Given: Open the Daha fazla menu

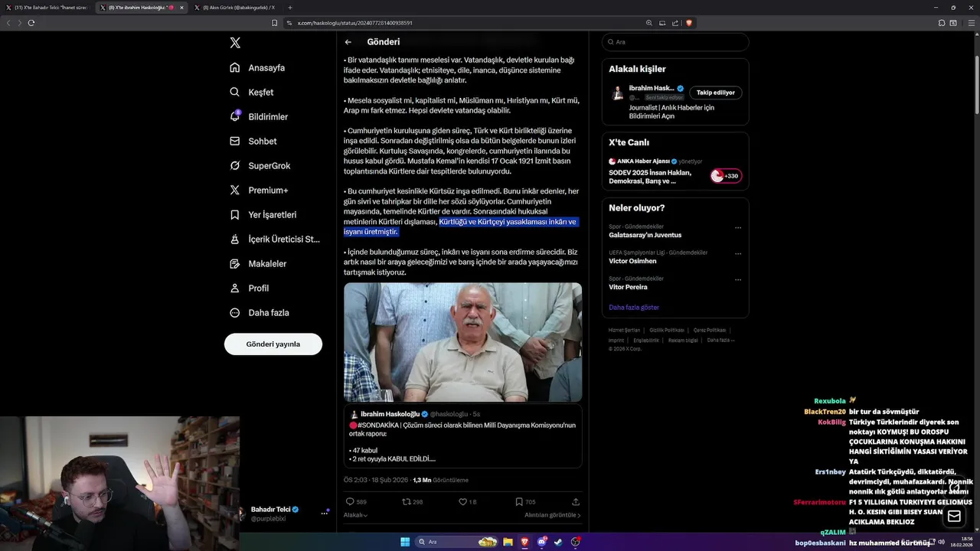Looking at the screenshot, I should [x=259, y=312].
